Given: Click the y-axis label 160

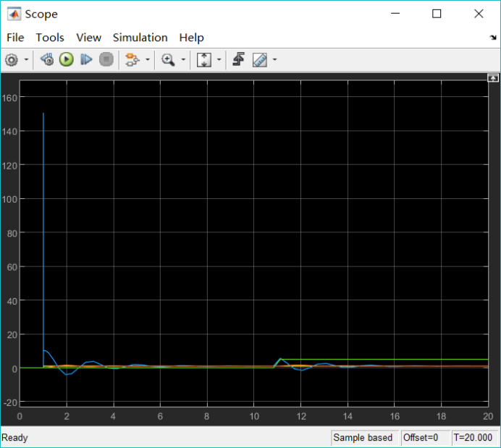Looking at the screenshot, I should [x=9, y=98].
